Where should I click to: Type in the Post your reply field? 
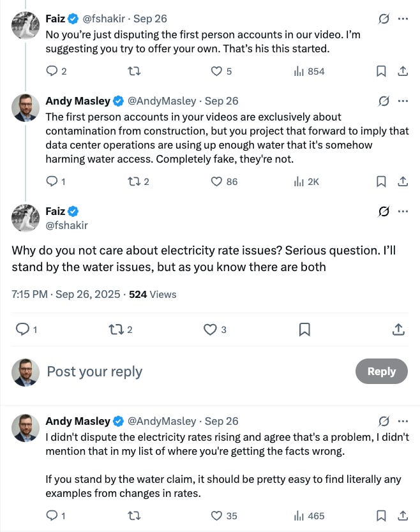(x=191, y=371)
